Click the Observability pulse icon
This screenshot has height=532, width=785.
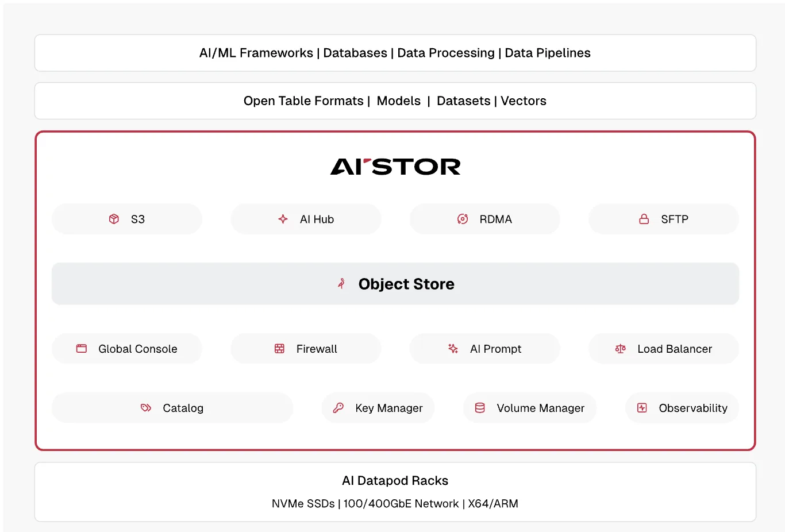click(x=642, y=408)
